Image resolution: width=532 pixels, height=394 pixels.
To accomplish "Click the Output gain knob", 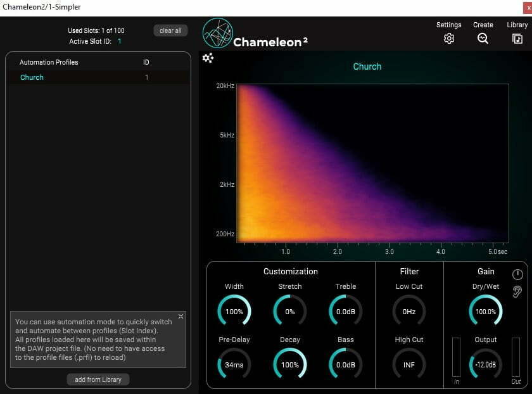I will (486, 365).
